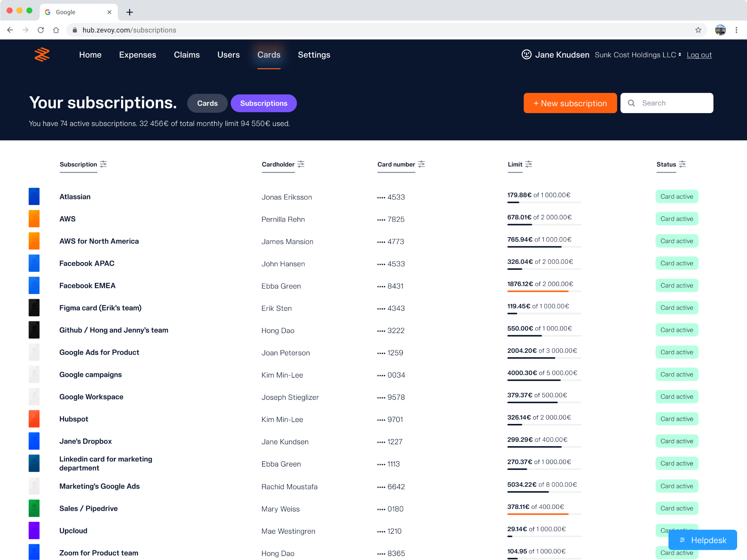
Task: Open the Jane's Dropbox subscription
Action: point(85,441)
